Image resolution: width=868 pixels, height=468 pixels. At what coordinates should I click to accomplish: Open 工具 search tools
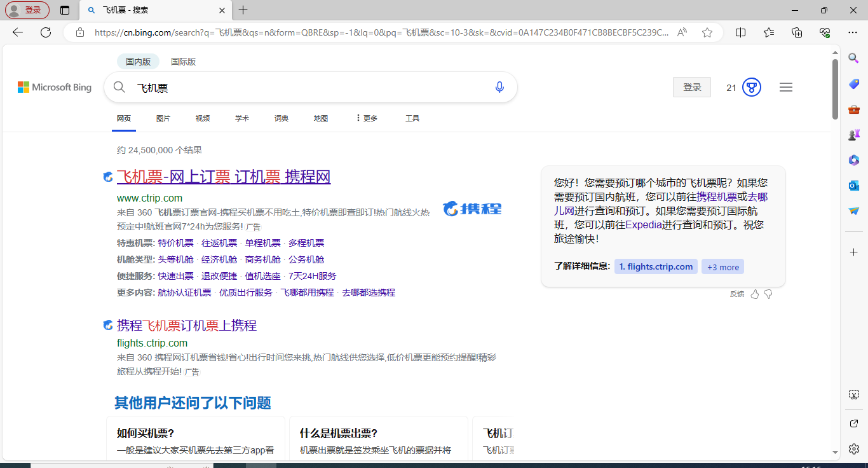412,118
